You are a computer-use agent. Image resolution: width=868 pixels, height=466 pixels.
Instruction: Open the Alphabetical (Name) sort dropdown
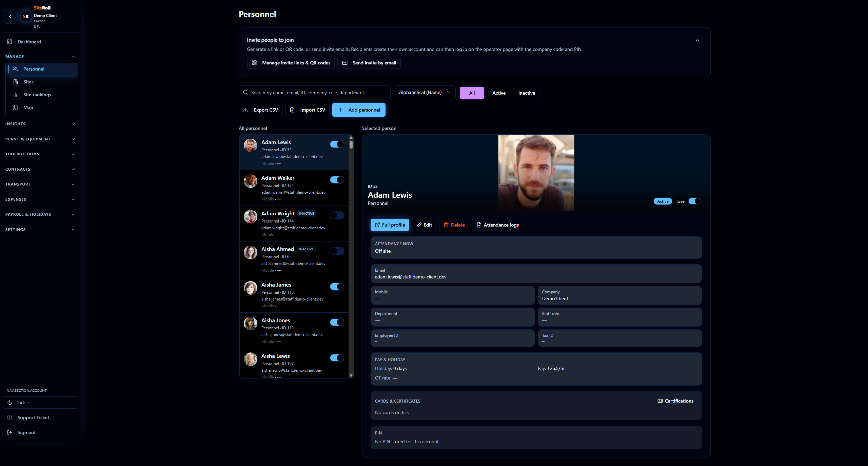tap(425, 92)
